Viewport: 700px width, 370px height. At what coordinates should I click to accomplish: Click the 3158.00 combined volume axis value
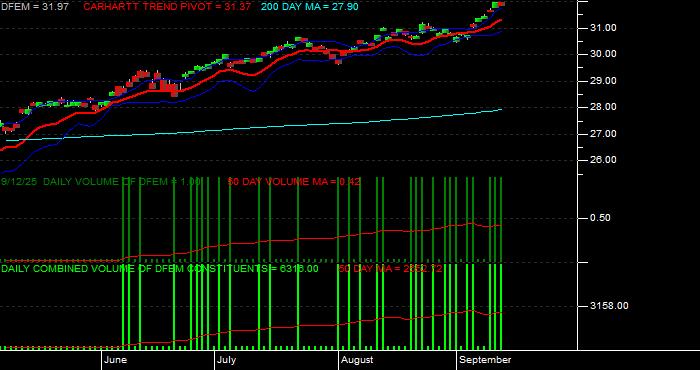tap(609, 306)
